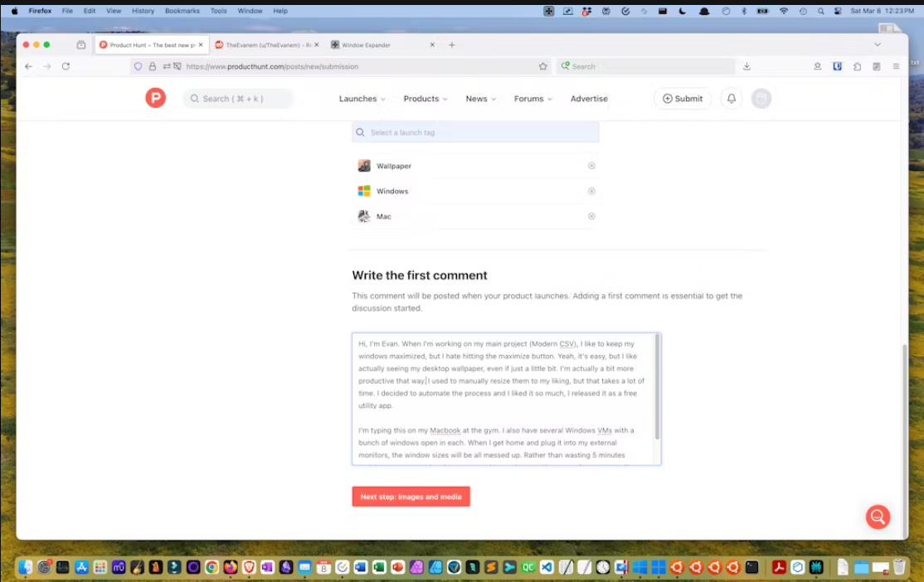Toggle the Do Not Disturb moon icon
Screen dimensions: 924x582
click(x=683, y=11)
